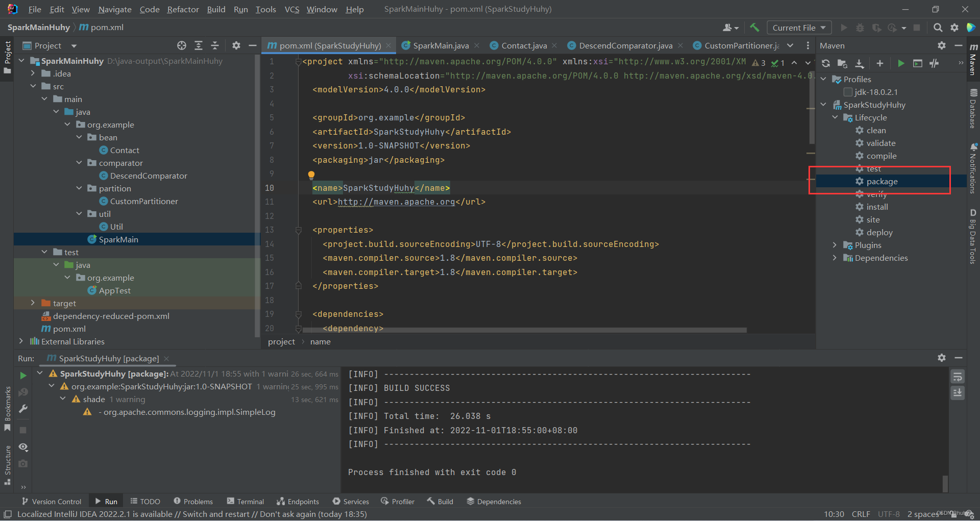Collapse the bean package folder
The image size is (980, 521).
[x=79, y=137]
